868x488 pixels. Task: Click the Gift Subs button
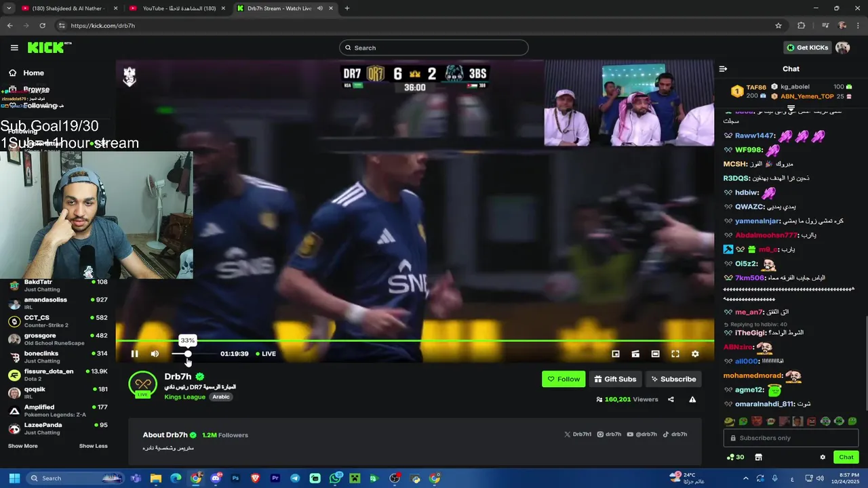(x=615, y=379)
